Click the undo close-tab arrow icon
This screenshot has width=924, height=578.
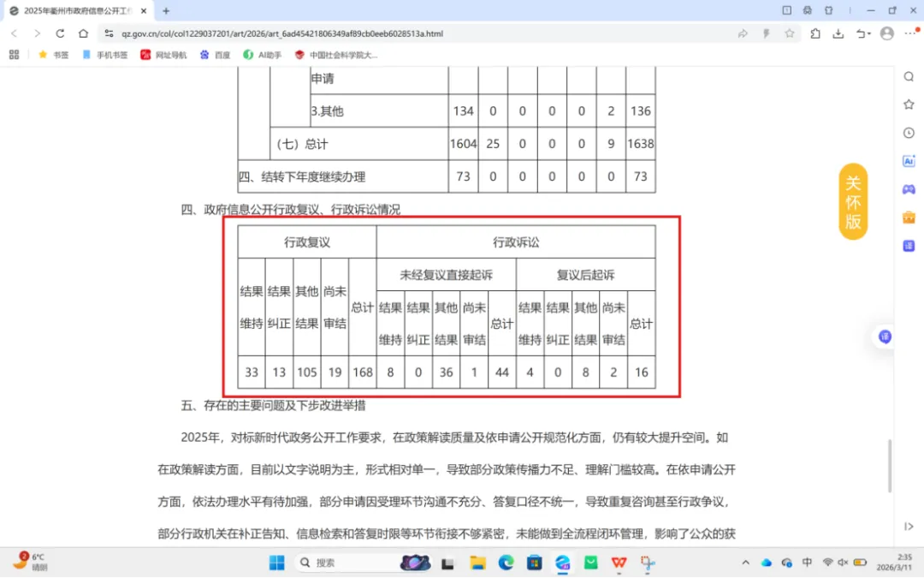click(862, 33)
